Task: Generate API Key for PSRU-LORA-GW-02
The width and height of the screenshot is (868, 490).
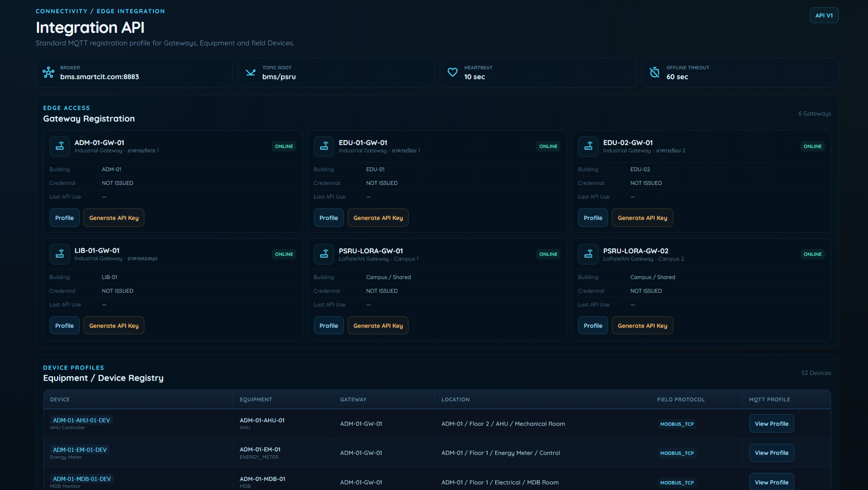Action: click(x=642, y=326)
